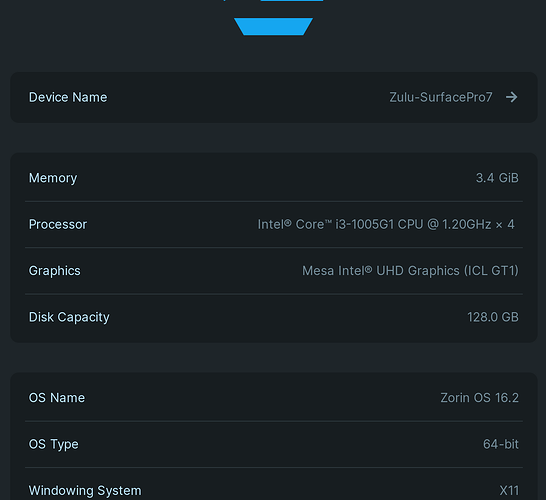This screenshot has height=500, width=546.
Task: Click the blue Zorin logo graphic
Action: pyautogui.click(x=273, y=26)
